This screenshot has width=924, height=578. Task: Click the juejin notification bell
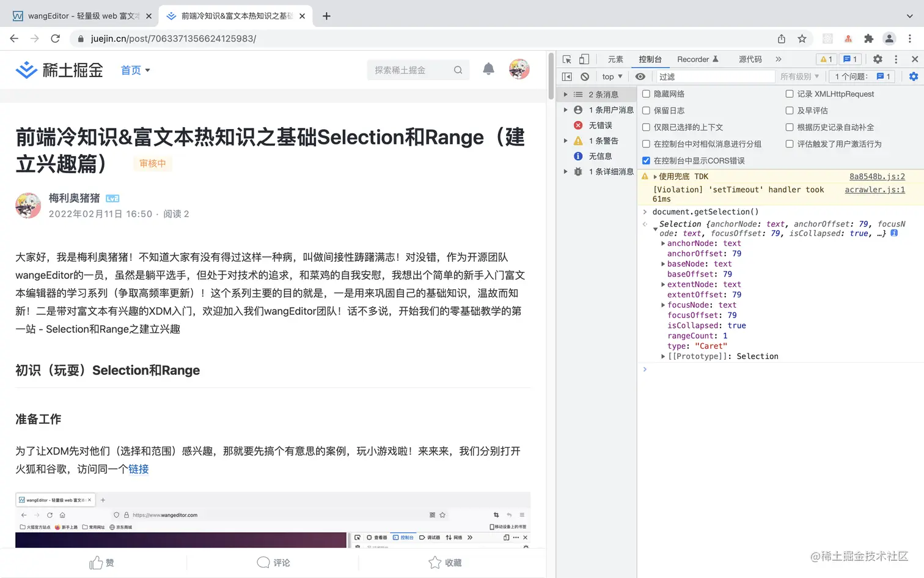point(488,69)
